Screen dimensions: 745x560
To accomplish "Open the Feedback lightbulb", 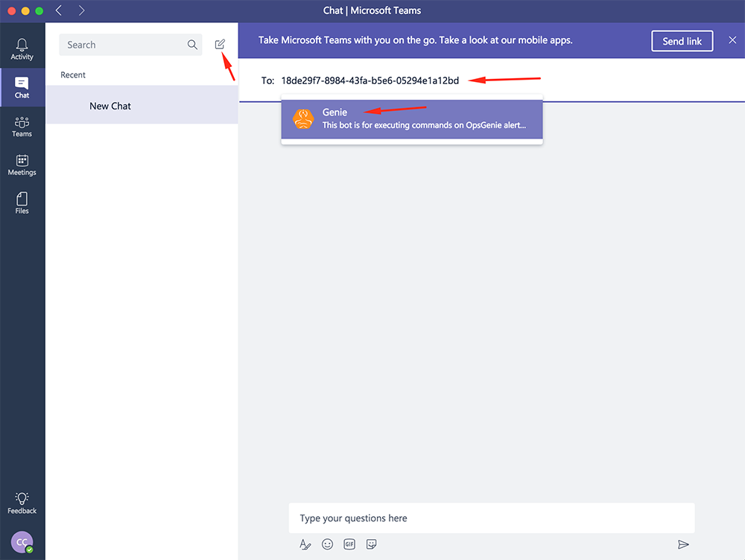I will 22,503.
